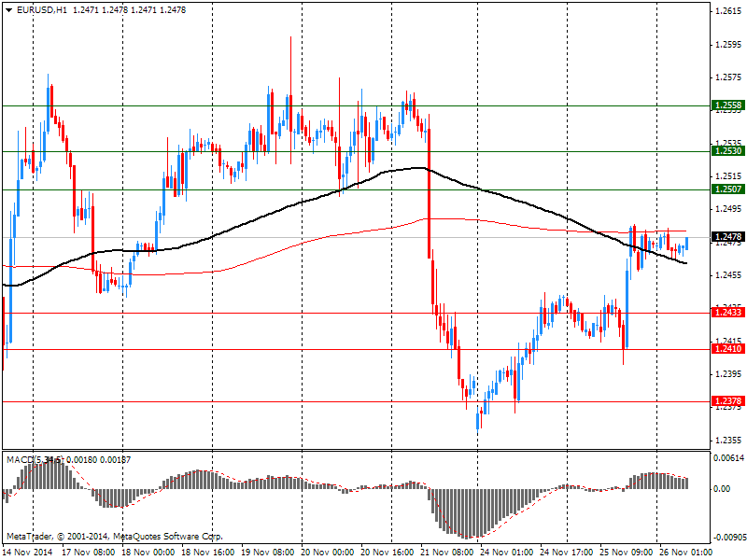Click the 0.00 MACD zero scale value
The width and height of the screenshot is (747, 560).
(722, 488)
